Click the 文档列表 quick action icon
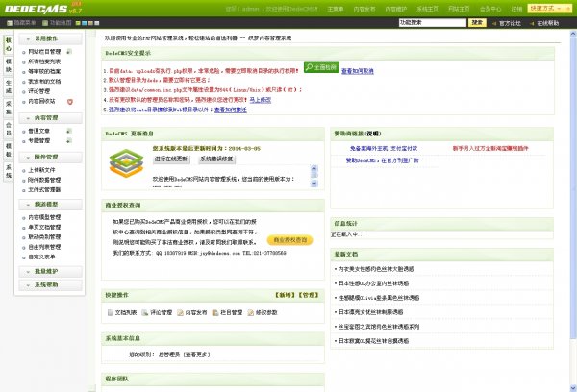577x392 pixels. tap(110, 312)
